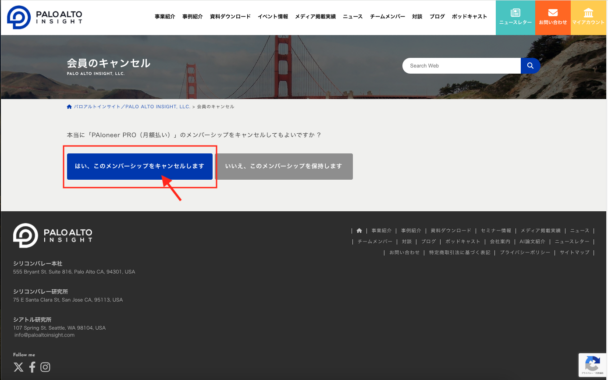Open ブログ in the top menu
Screen dimensions: 608x380
(437, 17)
